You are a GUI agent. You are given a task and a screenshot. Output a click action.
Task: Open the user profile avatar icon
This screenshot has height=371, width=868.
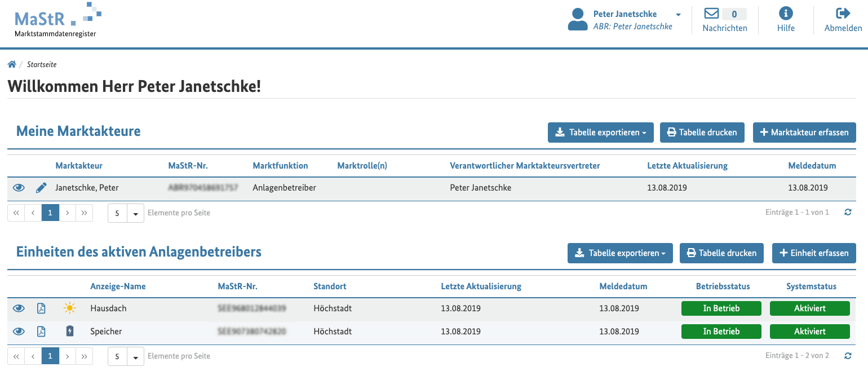578,20
